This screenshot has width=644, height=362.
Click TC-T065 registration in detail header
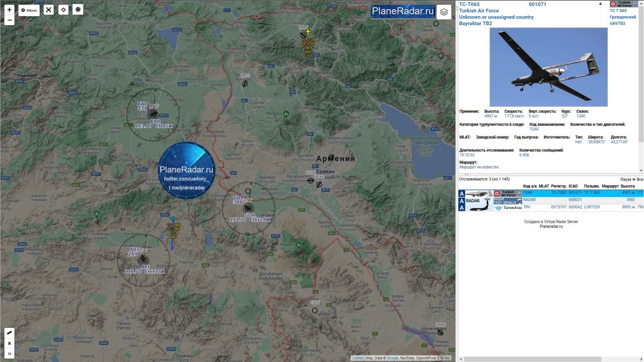point(469,4)
